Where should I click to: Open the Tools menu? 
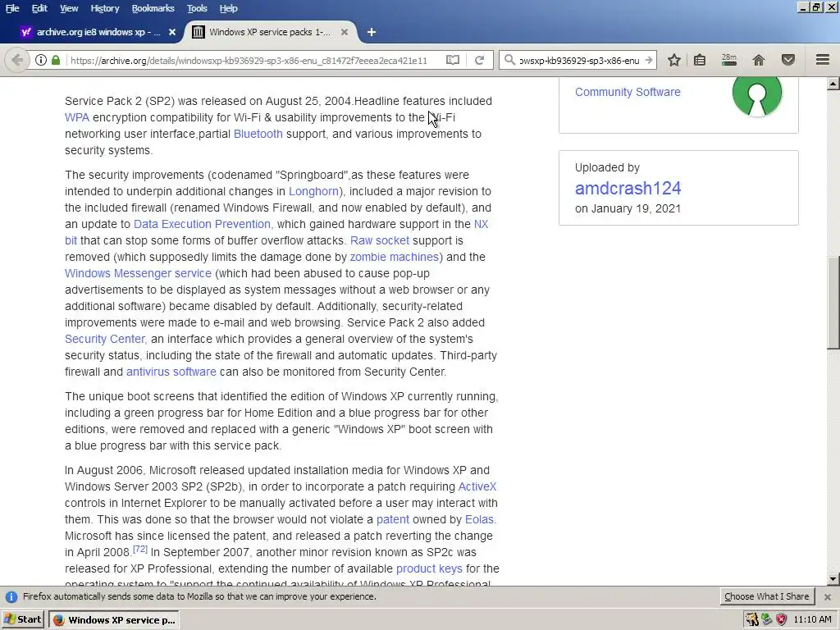click(x=197, y=8)
